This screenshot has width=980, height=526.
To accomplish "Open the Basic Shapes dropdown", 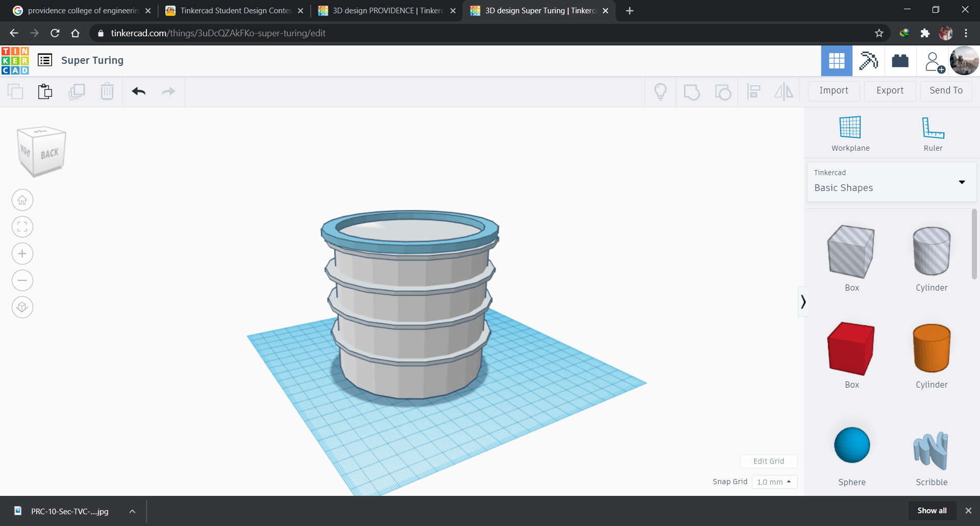I will click(892, 182).
